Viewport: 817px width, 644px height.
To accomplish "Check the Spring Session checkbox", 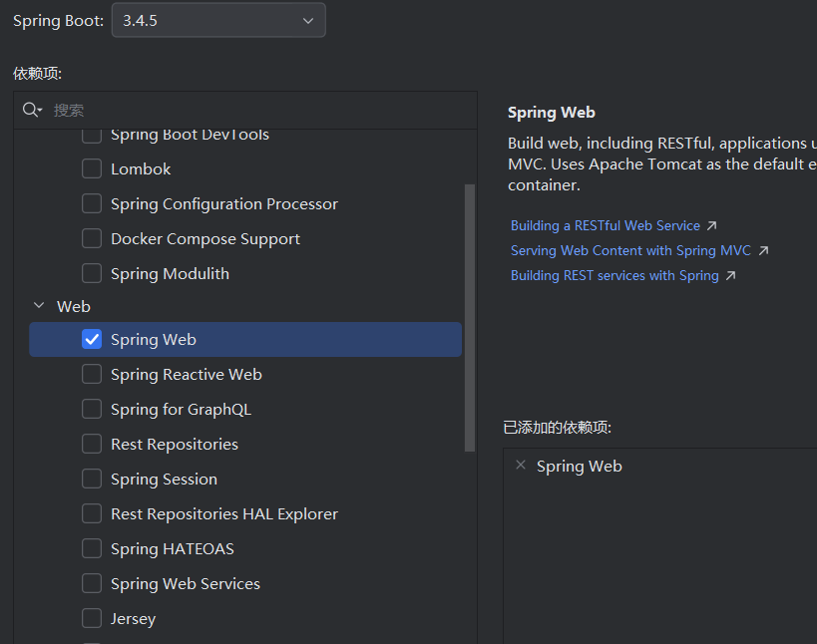I will (x=92, y=479).
